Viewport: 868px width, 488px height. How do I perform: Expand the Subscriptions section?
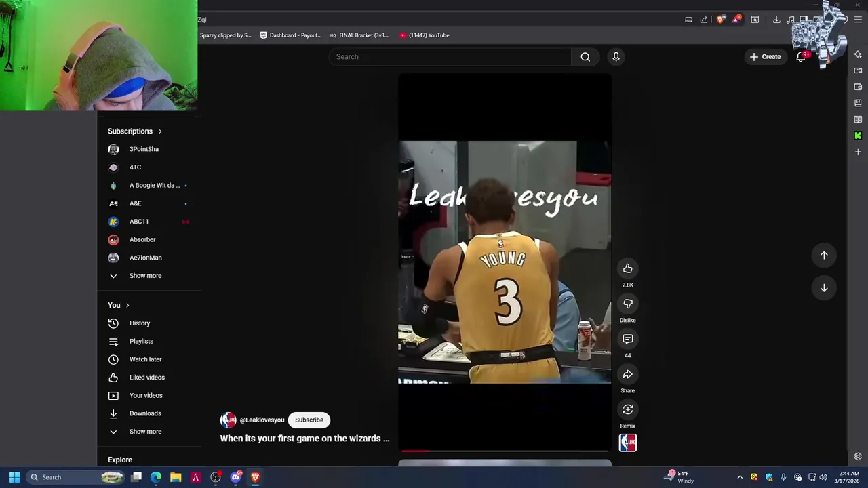click(x=135, y=131)
